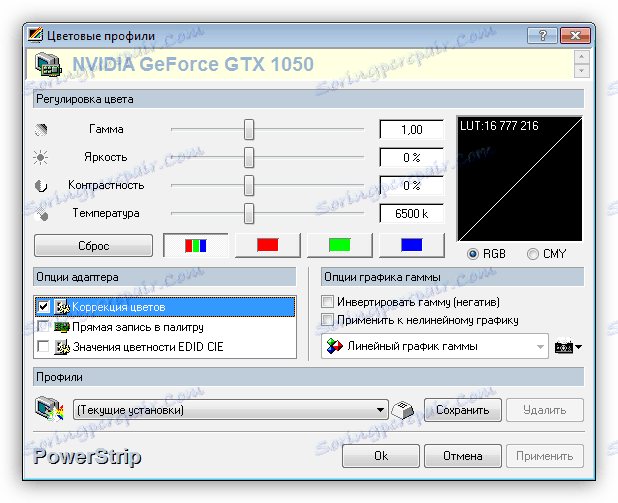
Task: Toggle the Коррекция цветов checkbox
Action: 43,307
